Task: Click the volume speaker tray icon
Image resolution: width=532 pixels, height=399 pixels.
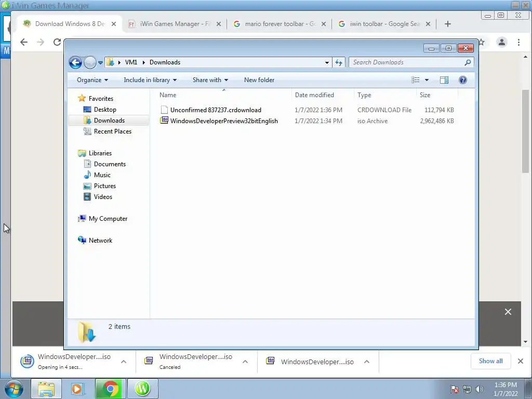Action: pyautogui.click(x=479, y=389)
